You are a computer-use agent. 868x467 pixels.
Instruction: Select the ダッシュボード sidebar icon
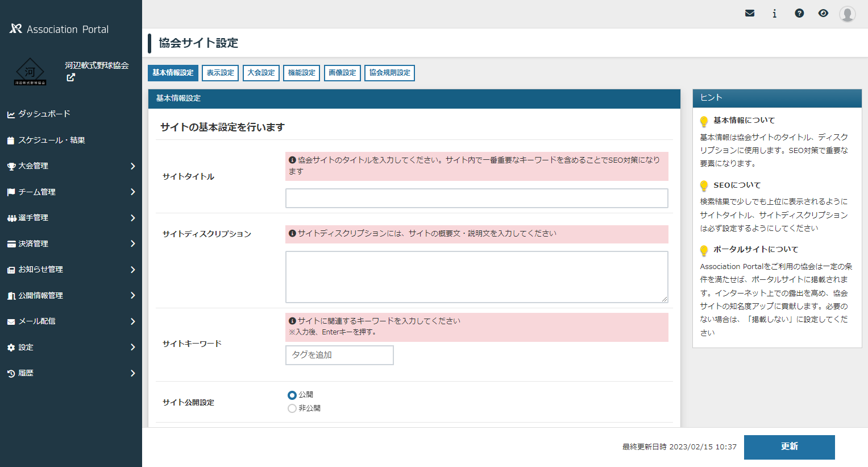click(12, 113)
